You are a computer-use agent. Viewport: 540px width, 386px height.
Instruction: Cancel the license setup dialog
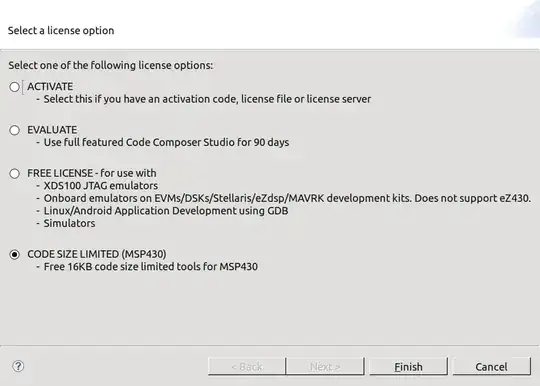point(491,366)
